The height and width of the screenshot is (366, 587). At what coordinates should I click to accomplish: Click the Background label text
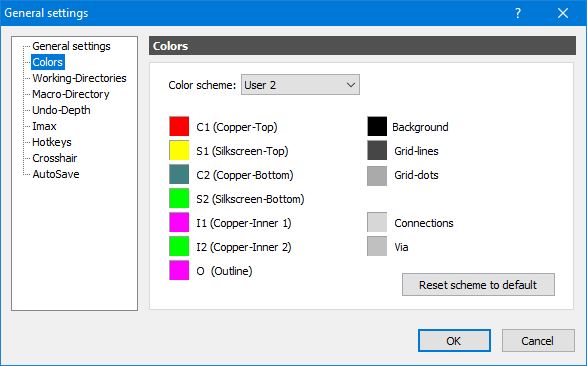coord(420,127)
